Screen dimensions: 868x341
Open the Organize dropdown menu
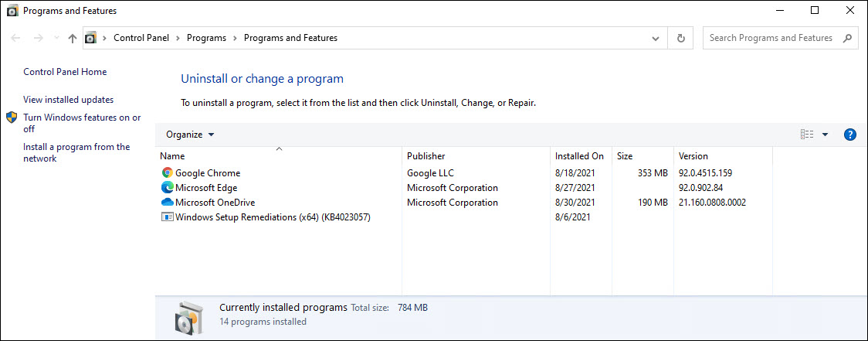[190, 135]
